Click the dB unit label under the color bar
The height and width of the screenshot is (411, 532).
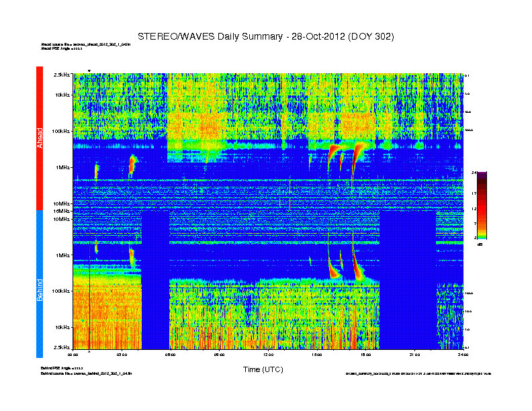[480, 244]
